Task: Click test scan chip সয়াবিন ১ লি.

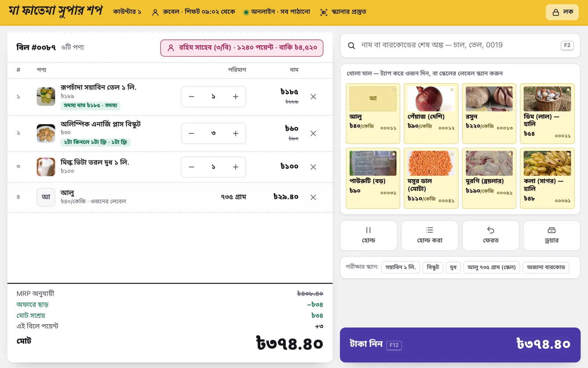Action: (x=400, y=268)
